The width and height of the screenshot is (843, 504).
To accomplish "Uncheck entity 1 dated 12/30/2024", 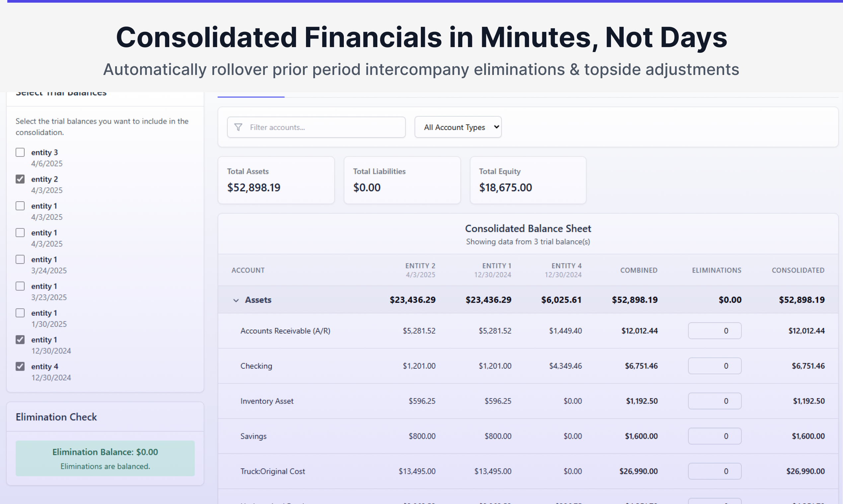I will [x=20, y=340].
